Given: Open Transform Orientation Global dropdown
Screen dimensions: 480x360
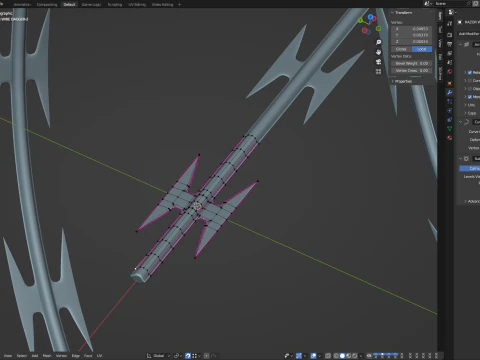Looking at the screenshot, I should (x=158, y=356).
